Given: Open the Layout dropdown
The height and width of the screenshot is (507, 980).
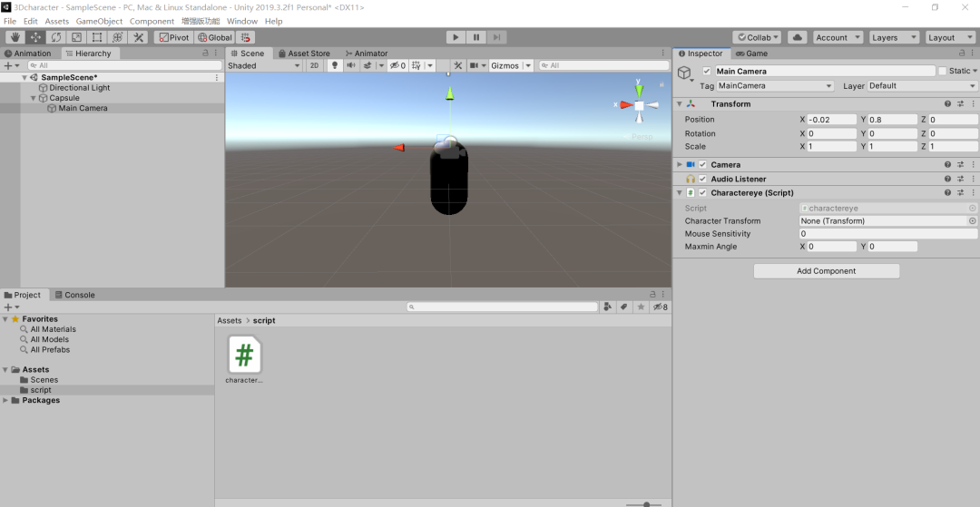Looking at the screenshot, I should coord(950,37).
